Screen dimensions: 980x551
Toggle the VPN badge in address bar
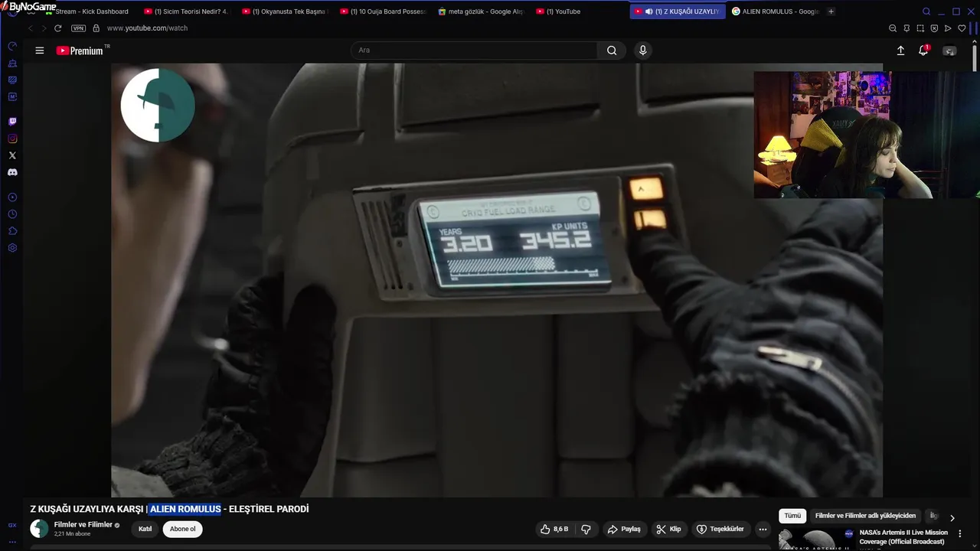tap(78, 28)
